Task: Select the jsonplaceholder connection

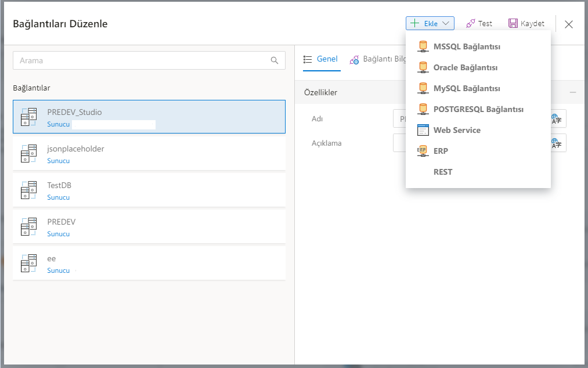Action: (149, 154)
